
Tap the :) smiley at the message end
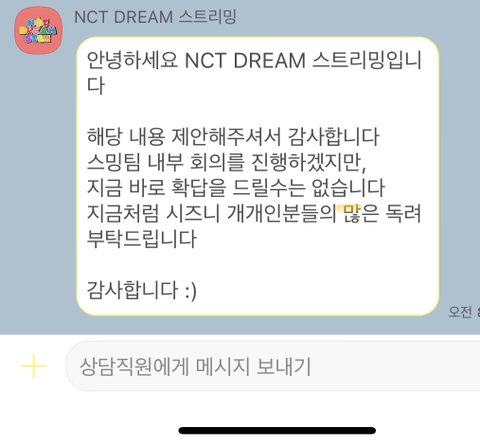pos(190,291)
